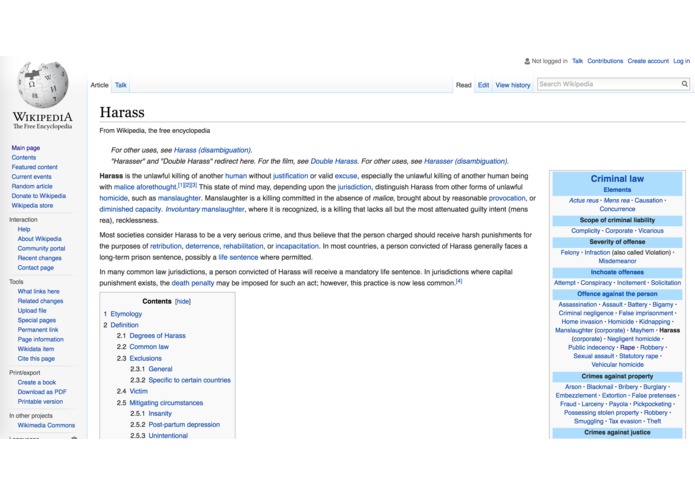The image size is (695, 494).
Task: Click Download as PDF
Action: 42,392
